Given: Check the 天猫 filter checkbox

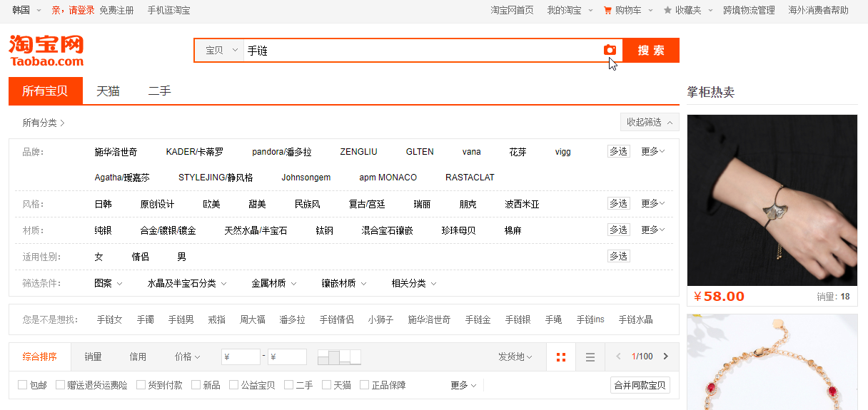Looking at the screenshot, I should [327, 385].
